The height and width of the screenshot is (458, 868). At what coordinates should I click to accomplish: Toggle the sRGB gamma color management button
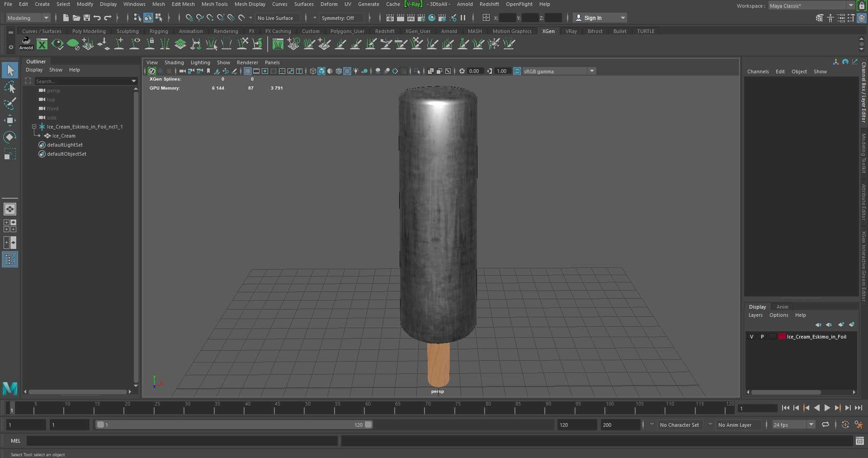pos(517,71)
